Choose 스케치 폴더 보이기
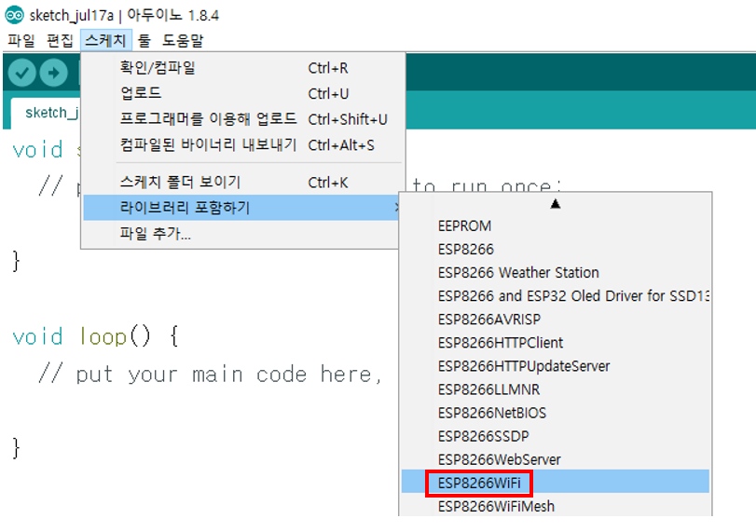756x532 pixels. [x=242, y=183]
